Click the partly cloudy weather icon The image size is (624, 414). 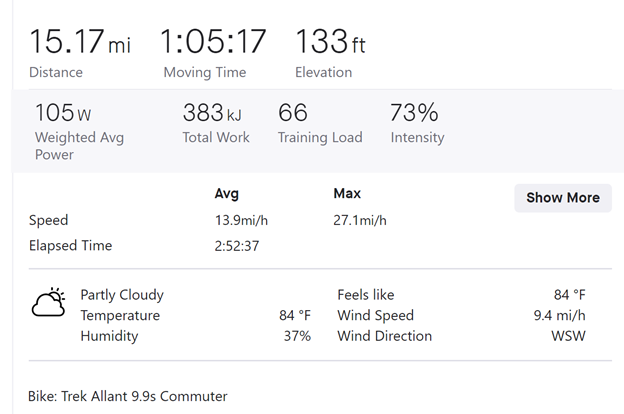point(48,302)
